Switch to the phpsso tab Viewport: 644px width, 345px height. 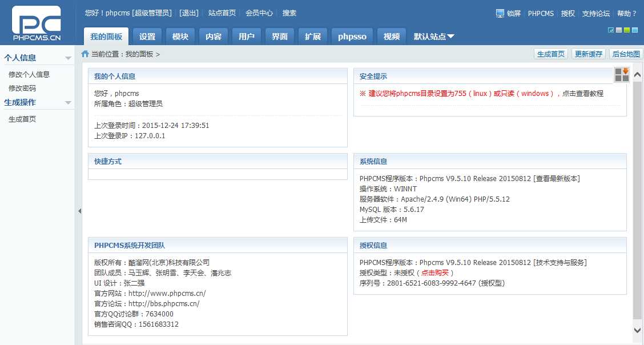coord(352,37)
